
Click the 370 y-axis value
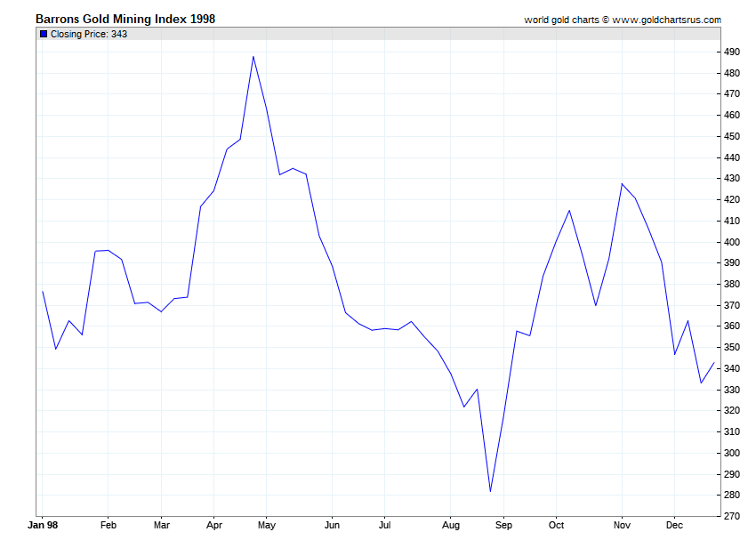pyautogui.click(x=732, y=305)
